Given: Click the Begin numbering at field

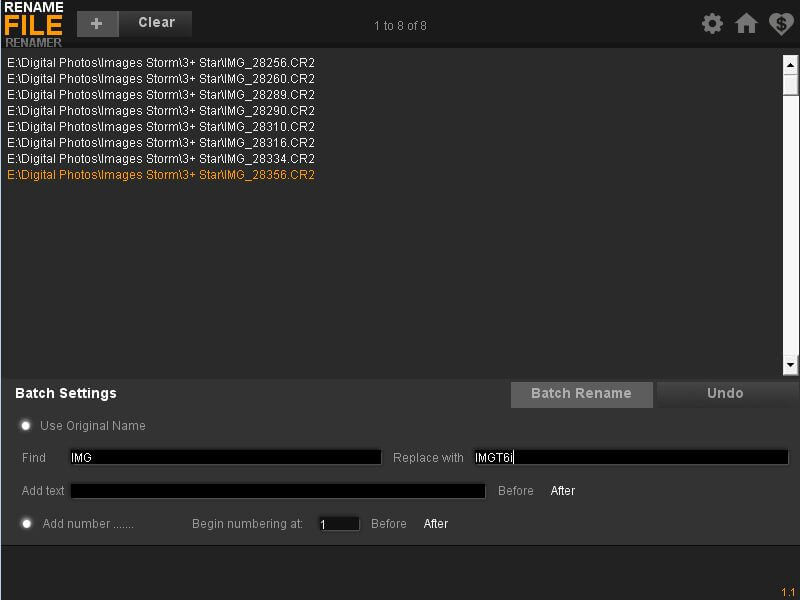Looking at the screenshot, I should click(x=338, y=523).
